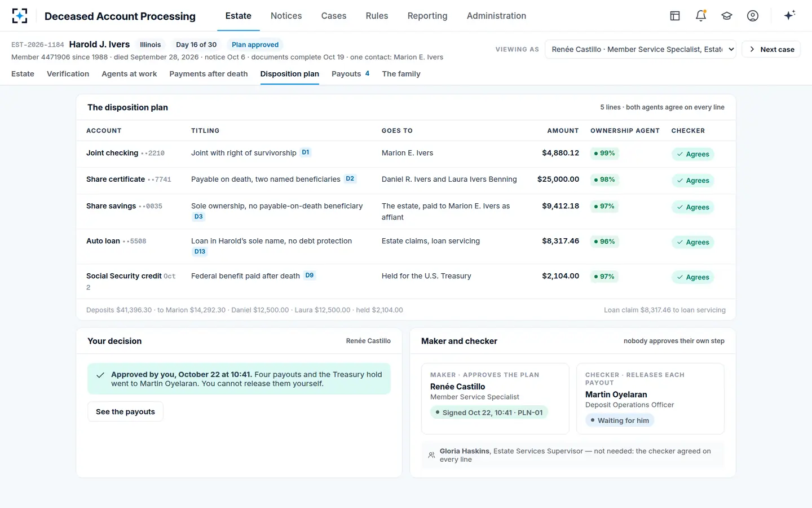Screen dimensions: 812x508
Task: Open the user profile icon
Action: tap(753, 16)
